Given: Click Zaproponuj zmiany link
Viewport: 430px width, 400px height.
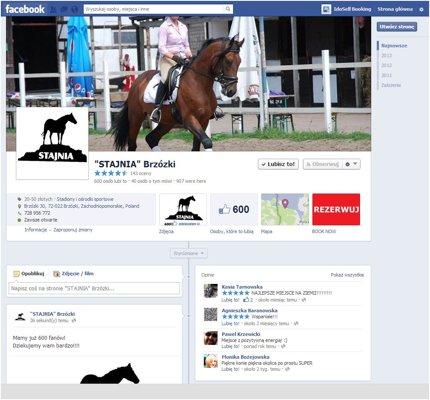Looking at the screenshot, I should 73,230.
